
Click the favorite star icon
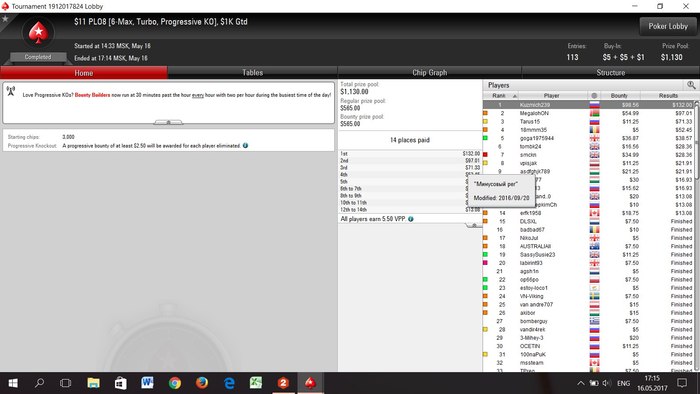point(5,19)
